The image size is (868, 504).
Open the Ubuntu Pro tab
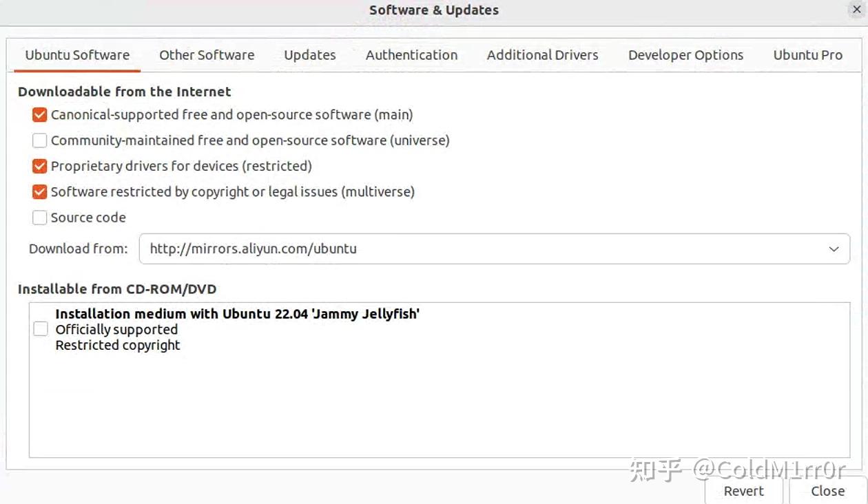click(x=807, y=55)
